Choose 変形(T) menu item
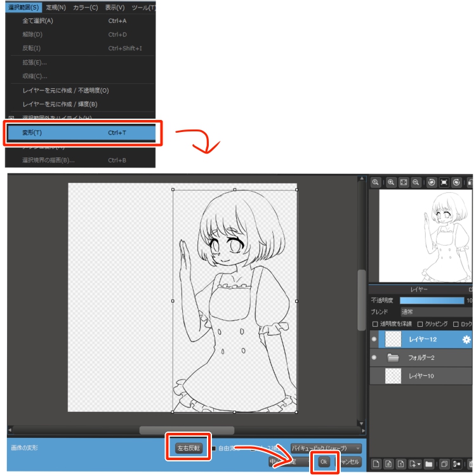The height and width of the screenshot is (476, 476). tap(81, 133)
